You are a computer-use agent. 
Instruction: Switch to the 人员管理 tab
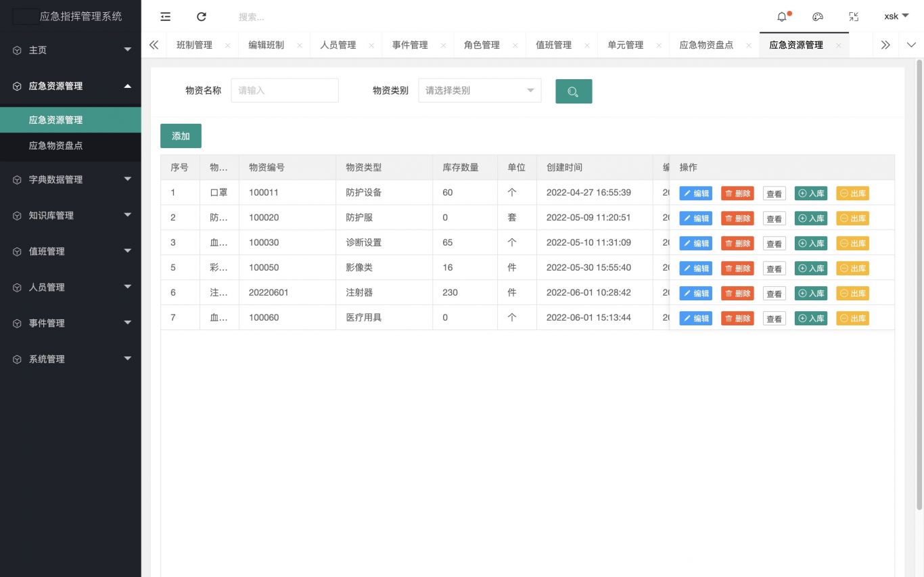pyautogui.click(x=338, y=45)
